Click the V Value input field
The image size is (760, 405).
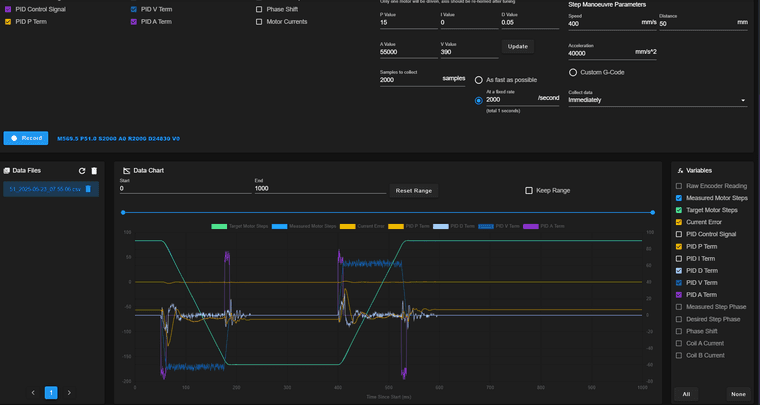tap(469, 52)
